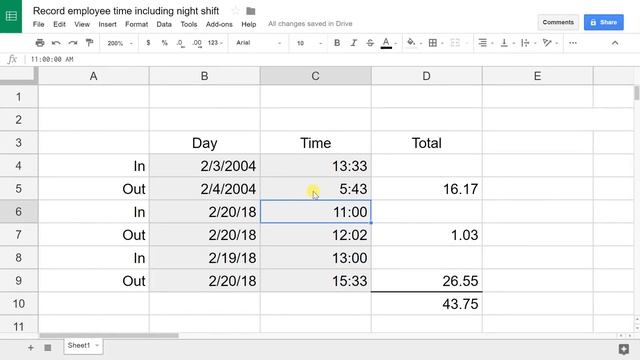Increase decimal places
Image resolution: width=640 pixels, height=360 pixels.
(x=197, y=43)
